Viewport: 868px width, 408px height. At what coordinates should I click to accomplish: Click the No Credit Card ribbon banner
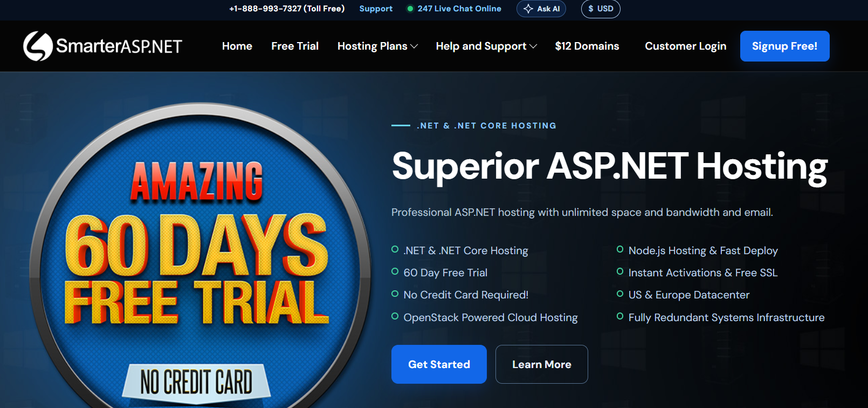[197, 382]
